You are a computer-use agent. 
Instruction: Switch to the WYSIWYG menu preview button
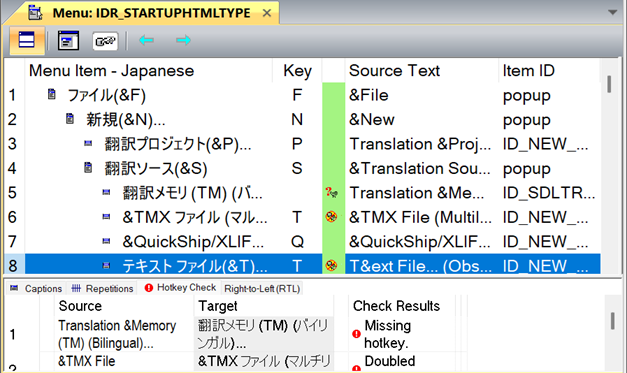tap(68, 40)
